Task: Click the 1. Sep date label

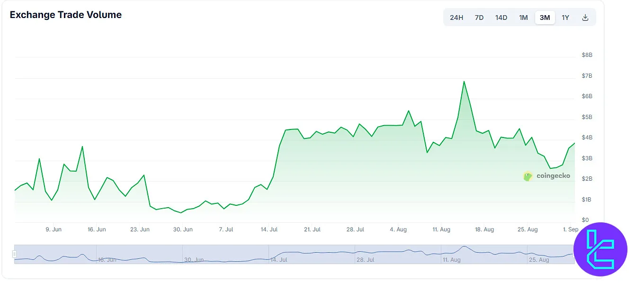Action: (x=571, y=229)
